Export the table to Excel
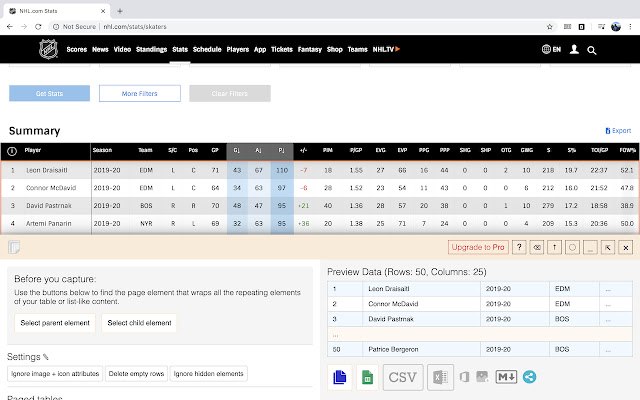The width and height of the screenshot is (640, 400). coord(438,378)
